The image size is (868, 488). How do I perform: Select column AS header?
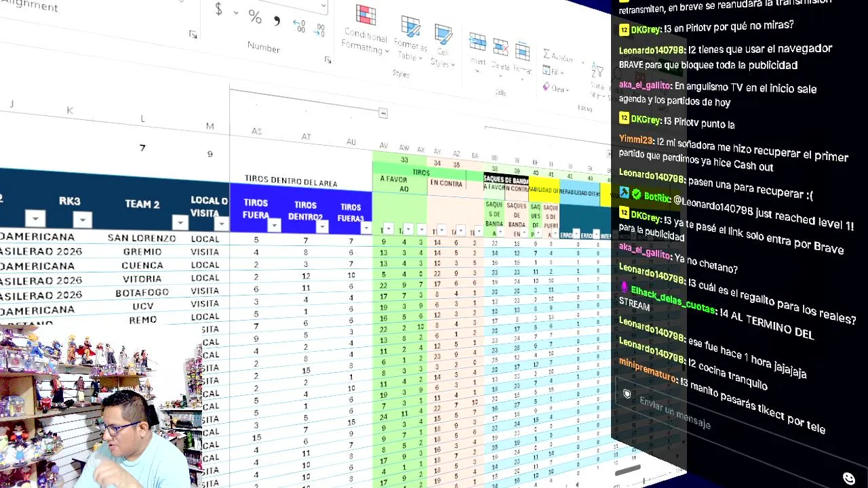(x=256, y=131)
